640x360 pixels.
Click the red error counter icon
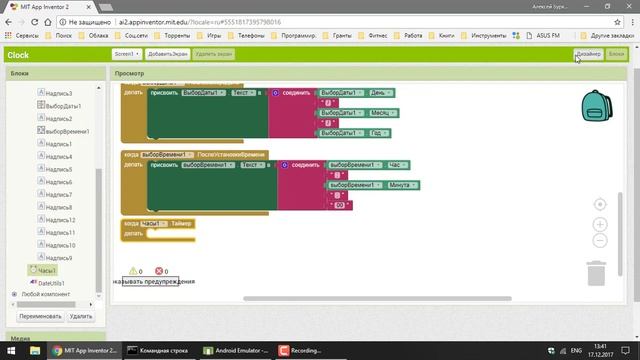[x=159, y=271]
